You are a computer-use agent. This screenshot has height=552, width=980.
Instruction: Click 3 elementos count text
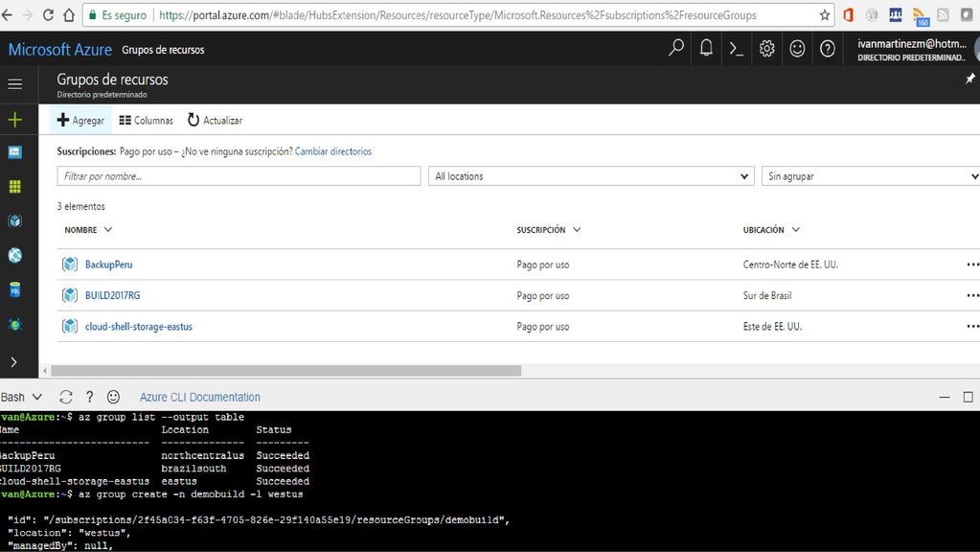point(81,206)
